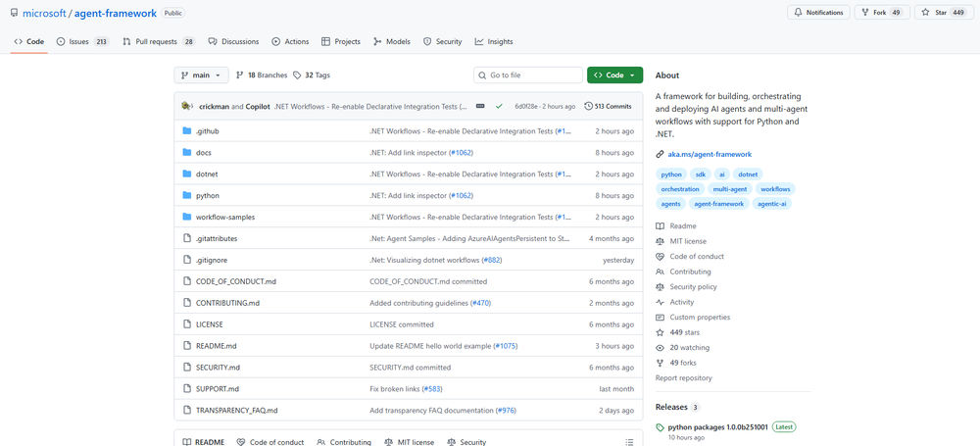Open the MIT license README tab

[410, 442]
